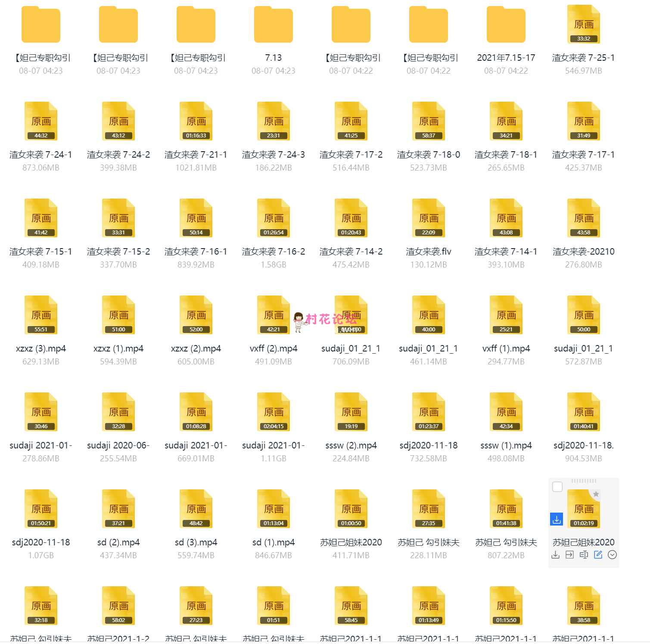
Task: Click the file size 130.12MB
Action: pos(429,264)
